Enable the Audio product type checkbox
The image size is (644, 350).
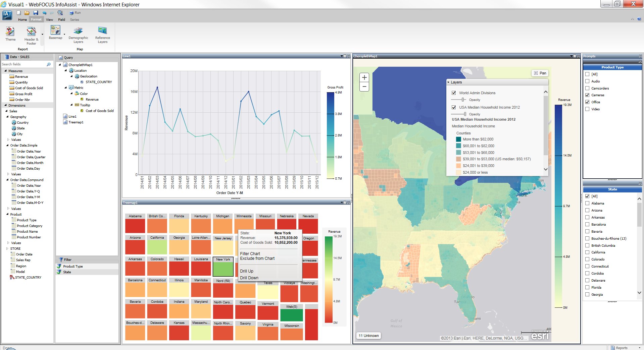click(587, 81)
